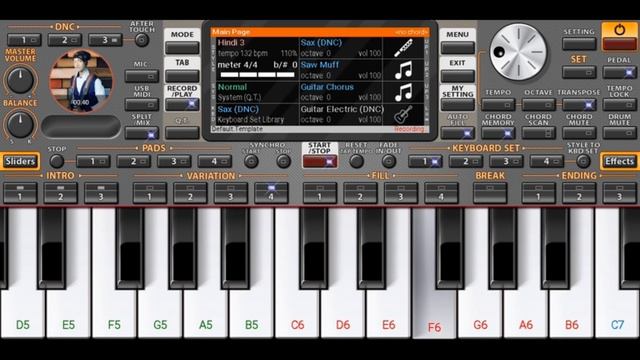Toggle the Drum Mute button

[x=620, y=133]
